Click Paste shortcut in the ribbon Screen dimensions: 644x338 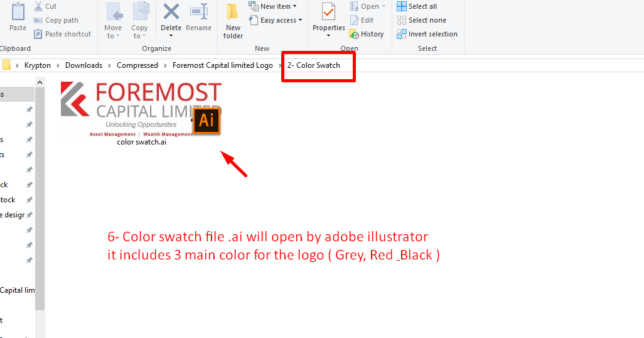click(x=62, y=34)
